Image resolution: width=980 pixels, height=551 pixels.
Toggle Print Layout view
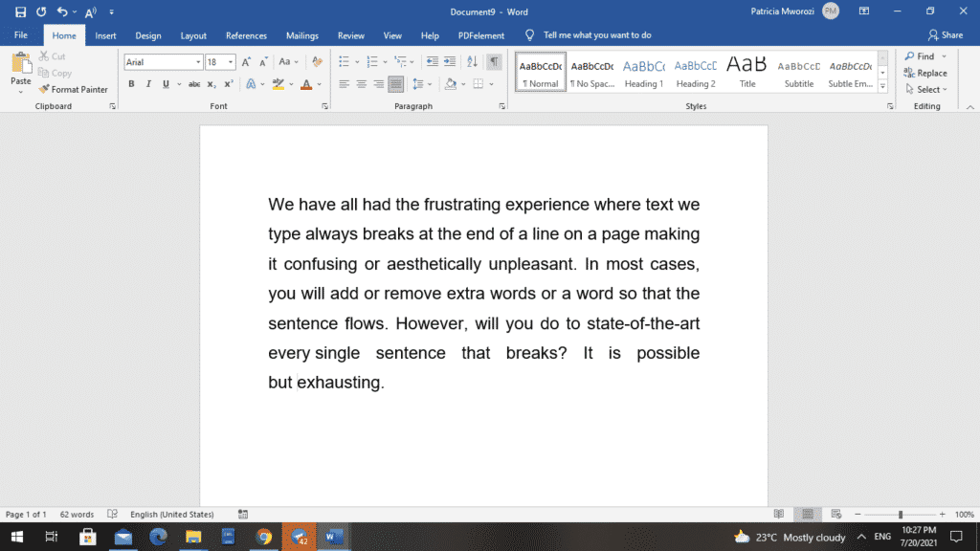pyautogui.click(x=808, y=514)
